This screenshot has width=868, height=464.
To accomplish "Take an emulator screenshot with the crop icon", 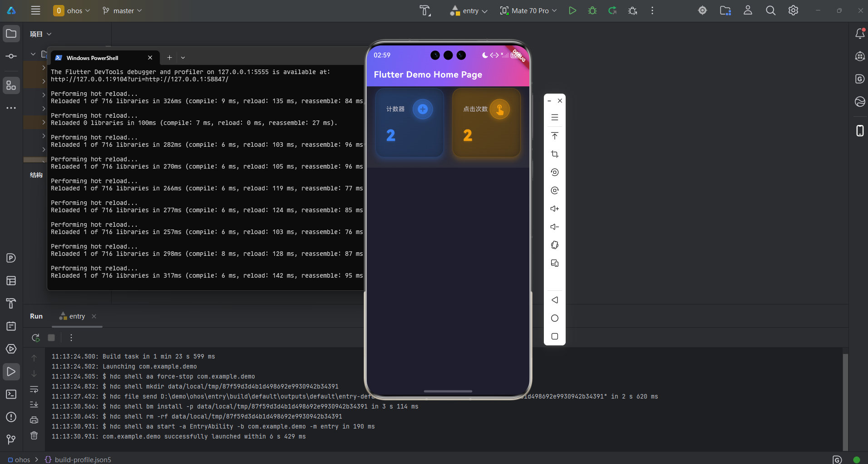I will coord(555,154).
